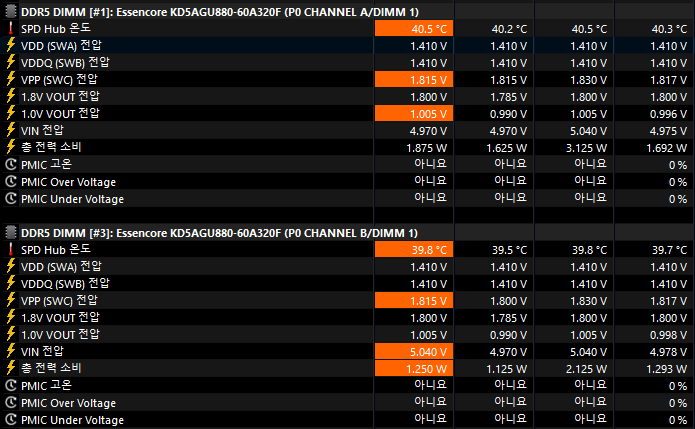Click lightning icon beside DIMM #3 VPP (SWC)
This screenshot has height=429, width=695.
coord(11,300)
